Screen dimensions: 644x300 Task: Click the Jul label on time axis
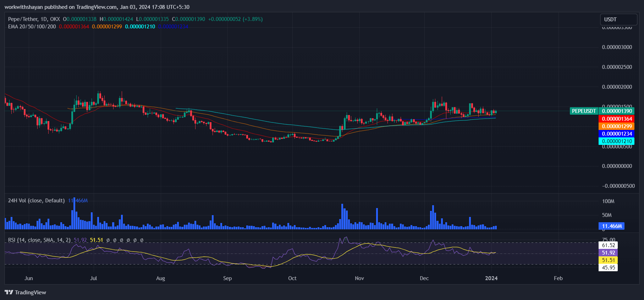coord(93,278)
